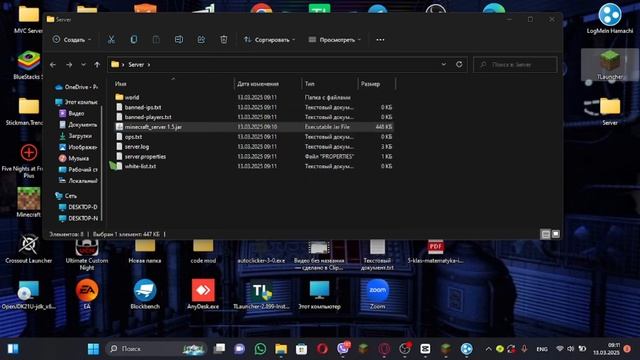640x360 pixels.
Task: Click the search field in Server folder
Action: (x=515, y=64)
